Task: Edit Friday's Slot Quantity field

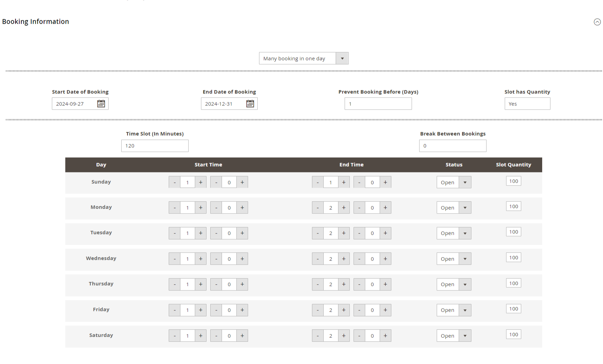Action: [514, 309]
